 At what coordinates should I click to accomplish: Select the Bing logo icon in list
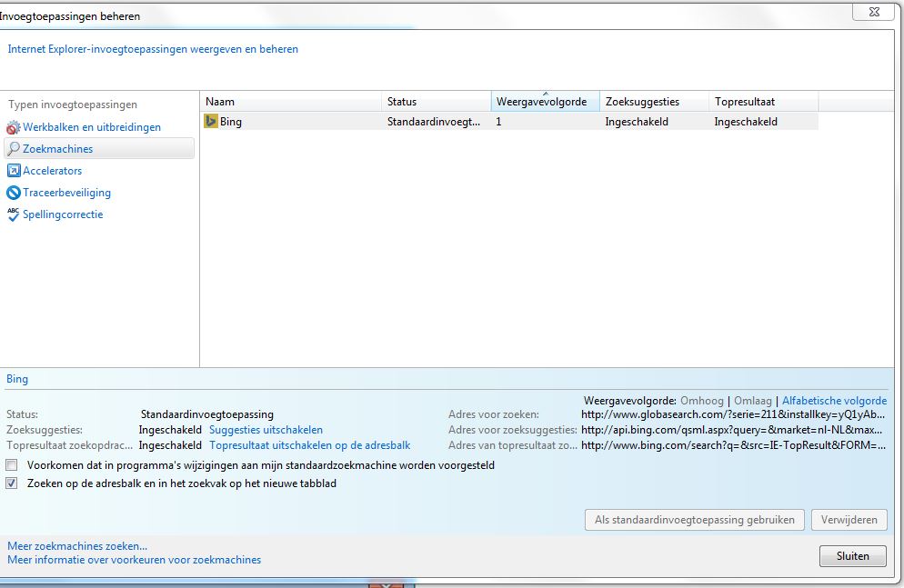pos(211,122)
